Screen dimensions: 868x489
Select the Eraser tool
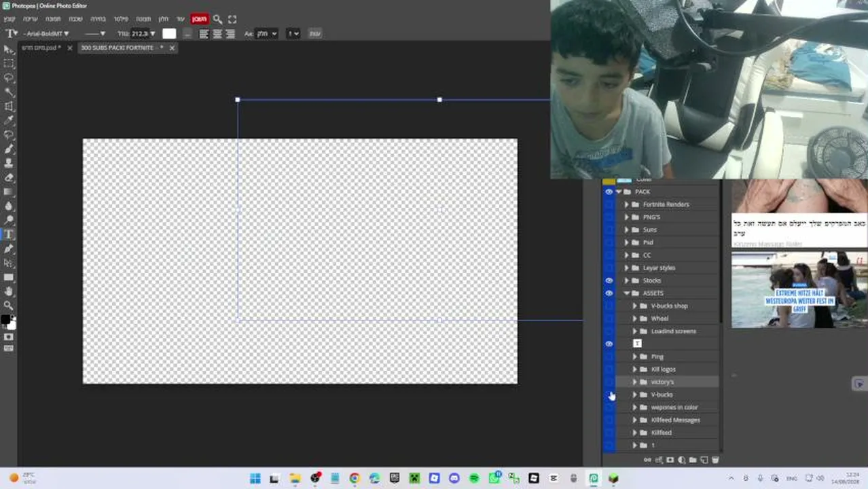[x=9, y=178]
